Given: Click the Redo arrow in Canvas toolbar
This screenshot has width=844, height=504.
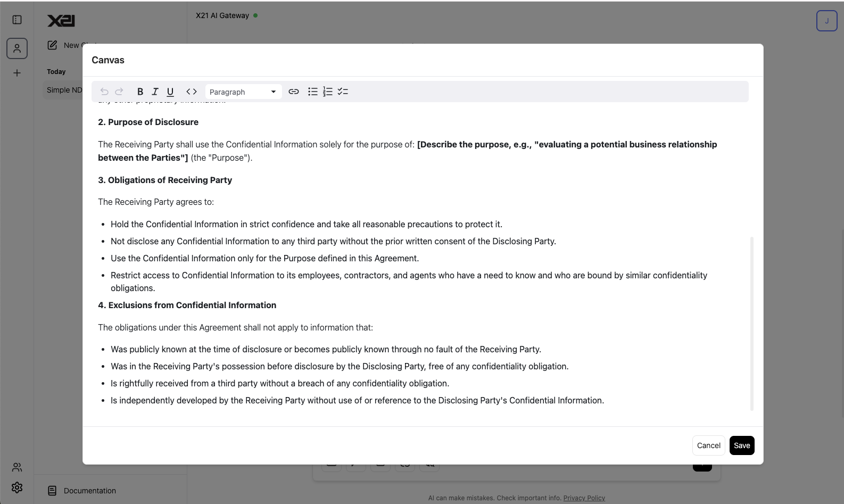Looking at the screenshot, I should click(119, 92).
